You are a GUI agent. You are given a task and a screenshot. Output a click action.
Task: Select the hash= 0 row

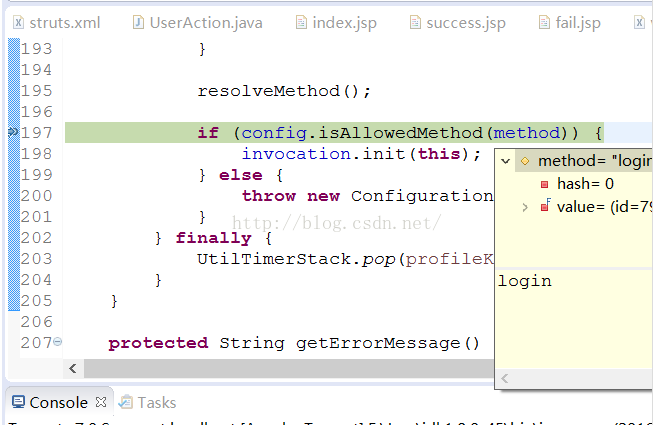(585, 184)
